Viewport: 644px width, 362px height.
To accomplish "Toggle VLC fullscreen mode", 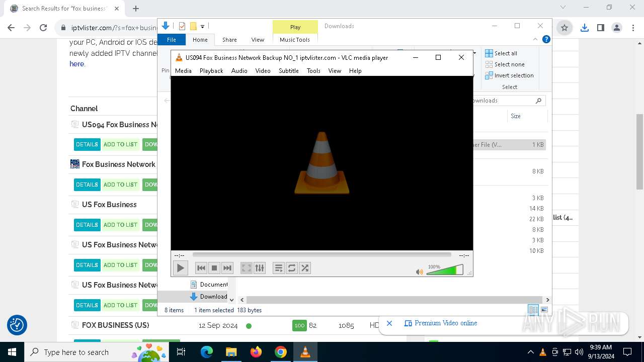I will [246, 268].
